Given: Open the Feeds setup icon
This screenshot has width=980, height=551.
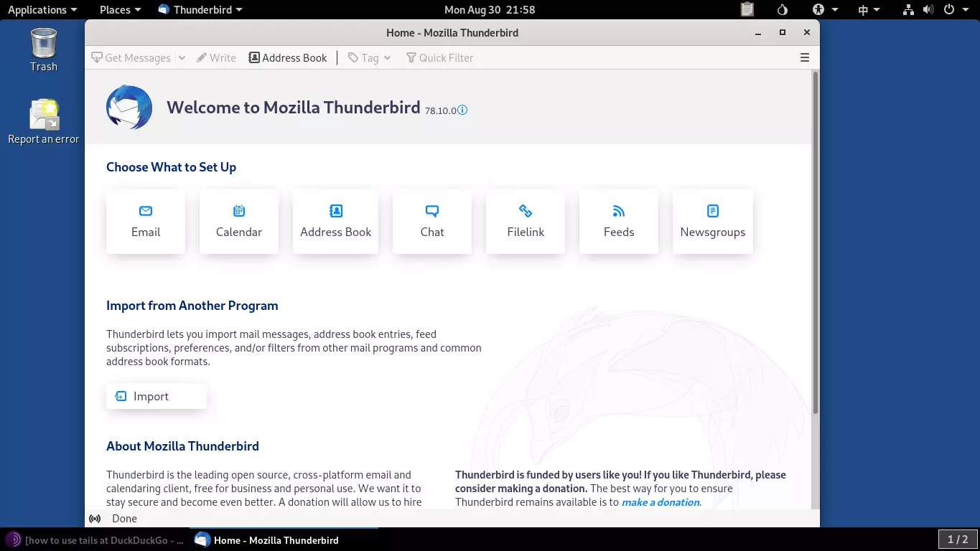Looking at the screenshot, I should [x=618, y=221].
